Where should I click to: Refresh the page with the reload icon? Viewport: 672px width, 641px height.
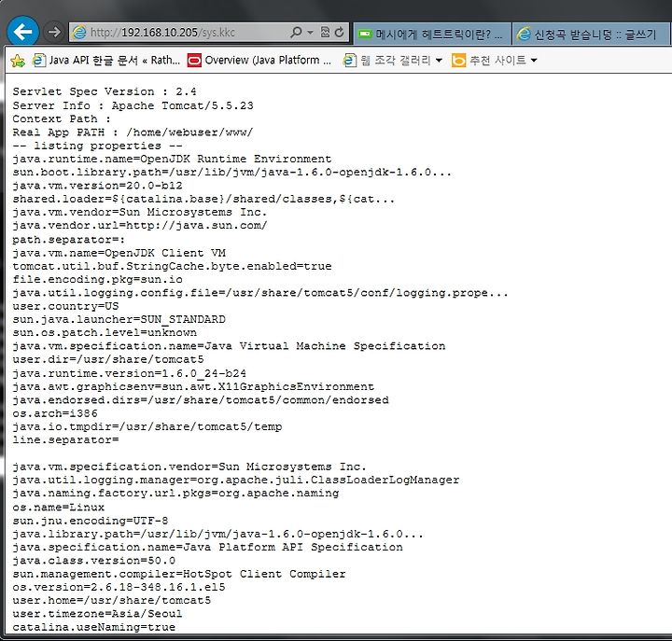pos(339,32)
